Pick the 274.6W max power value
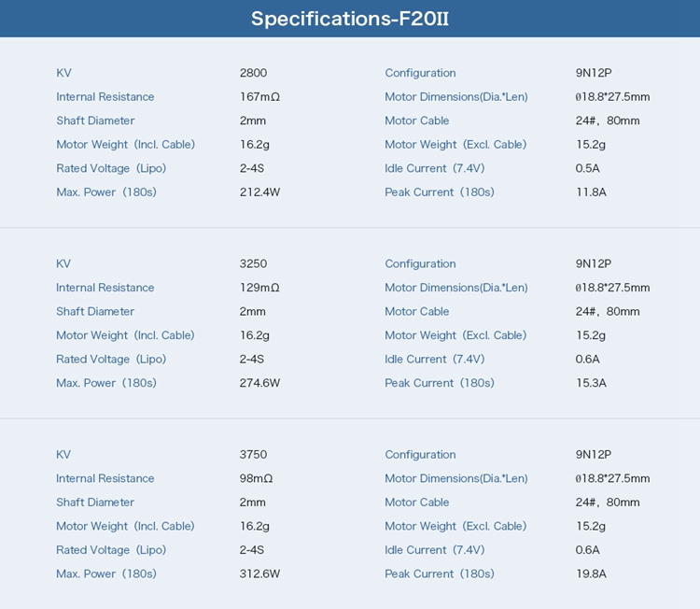This screenshot has height=609, width=700. pos(259,383)
